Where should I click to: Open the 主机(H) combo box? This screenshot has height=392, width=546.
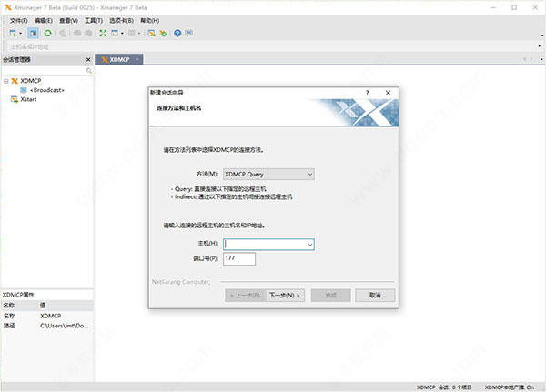tap(268, 244)
